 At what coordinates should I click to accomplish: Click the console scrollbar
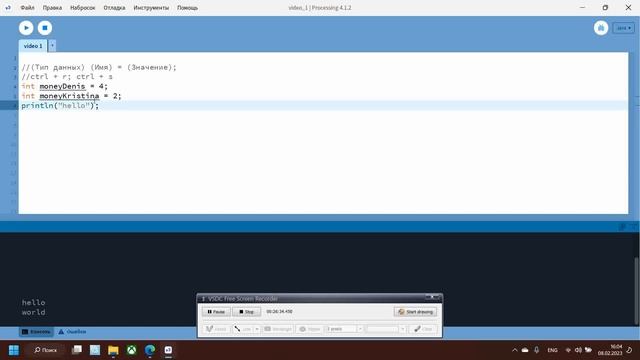637,290
